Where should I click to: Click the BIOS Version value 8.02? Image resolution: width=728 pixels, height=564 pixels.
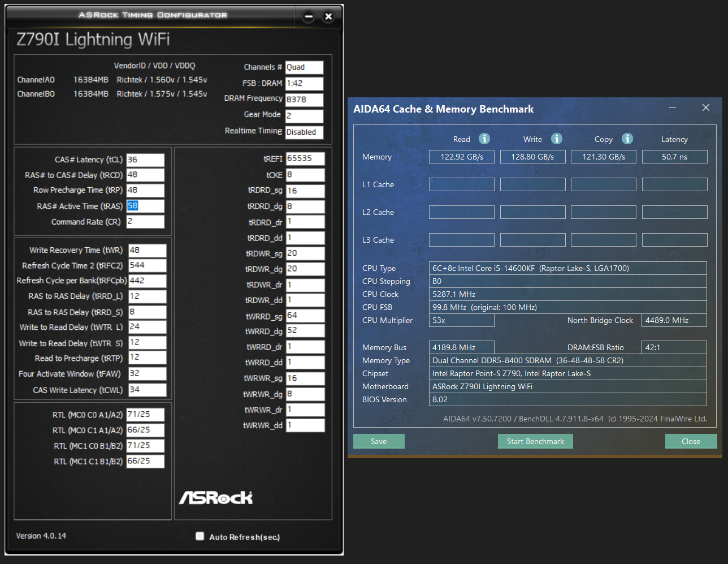(x=567, y=399)
